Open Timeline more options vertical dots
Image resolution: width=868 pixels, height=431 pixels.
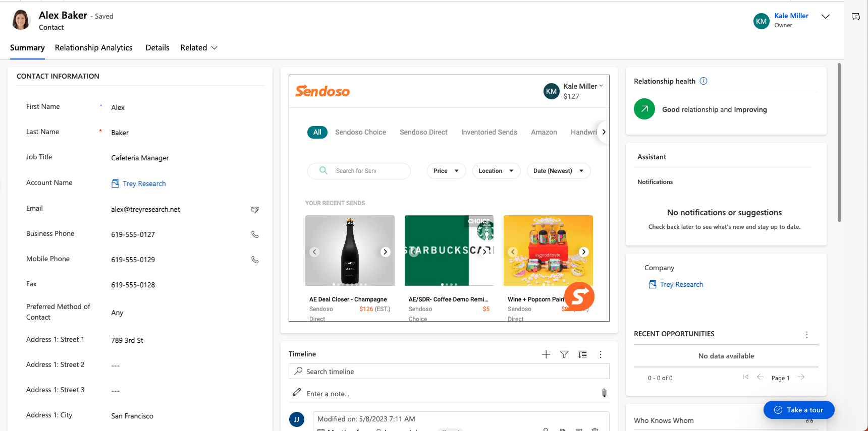[601, 354]
